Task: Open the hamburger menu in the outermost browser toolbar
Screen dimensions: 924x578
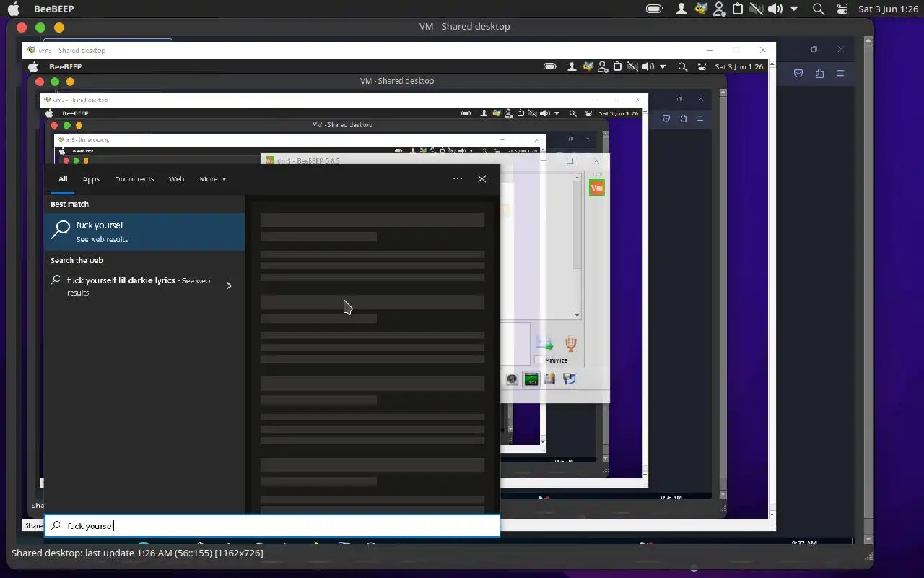Action: (x=840, y=74)
